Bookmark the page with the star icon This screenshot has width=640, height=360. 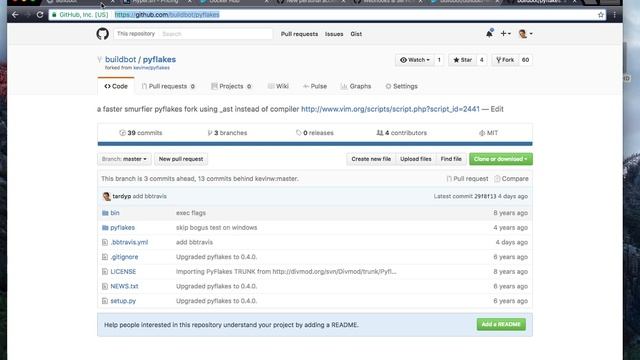point(601,15)
